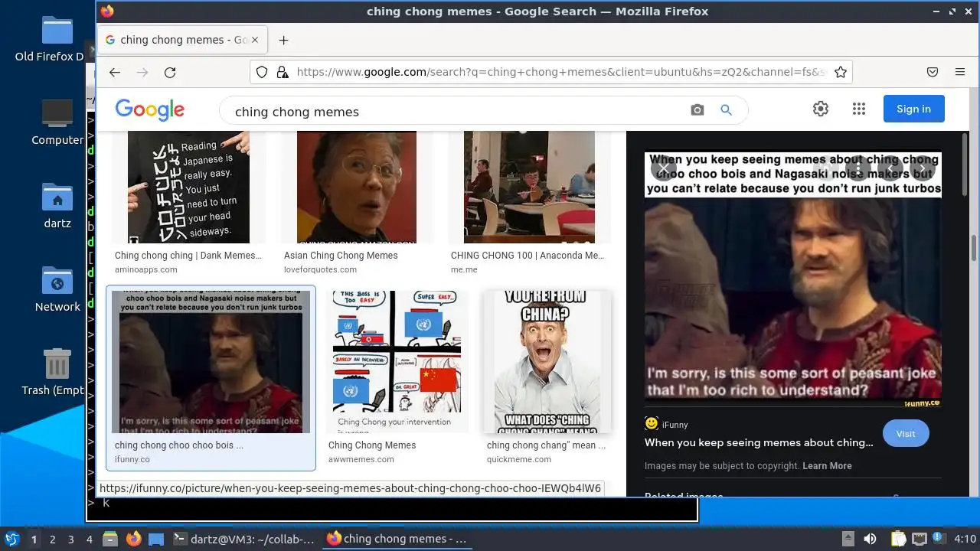Close the Google Search tab
The width and height of the screenshot is (980, 551).
pos(255,41)
